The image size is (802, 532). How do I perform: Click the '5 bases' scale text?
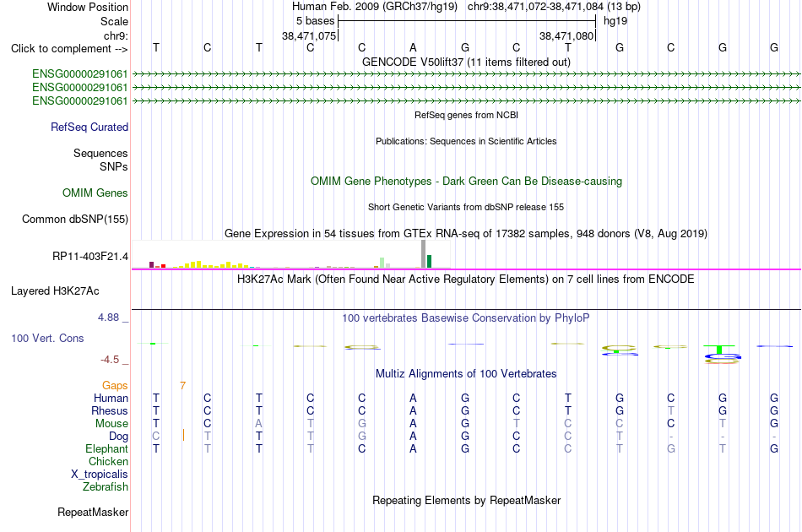(x=315, y=21)
